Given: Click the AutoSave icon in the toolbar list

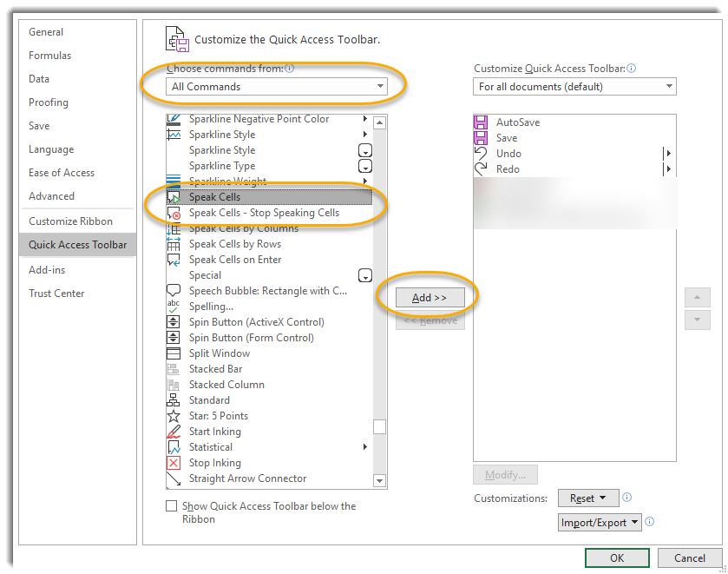Looking at the screenshot, I should [x=479, y=122].
